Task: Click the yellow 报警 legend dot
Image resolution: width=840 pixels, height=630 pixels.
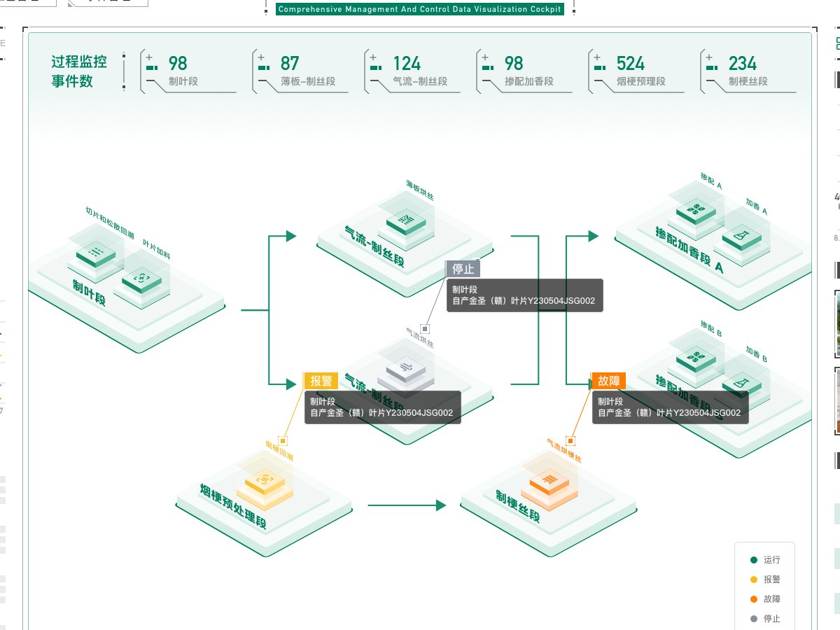Action: point(754,580)
